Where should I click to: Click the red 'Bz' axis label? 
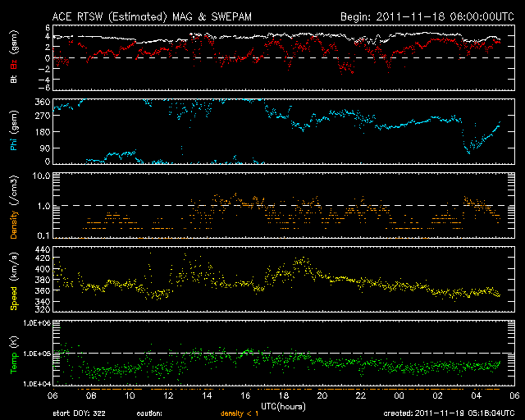[x=14, y=64]
